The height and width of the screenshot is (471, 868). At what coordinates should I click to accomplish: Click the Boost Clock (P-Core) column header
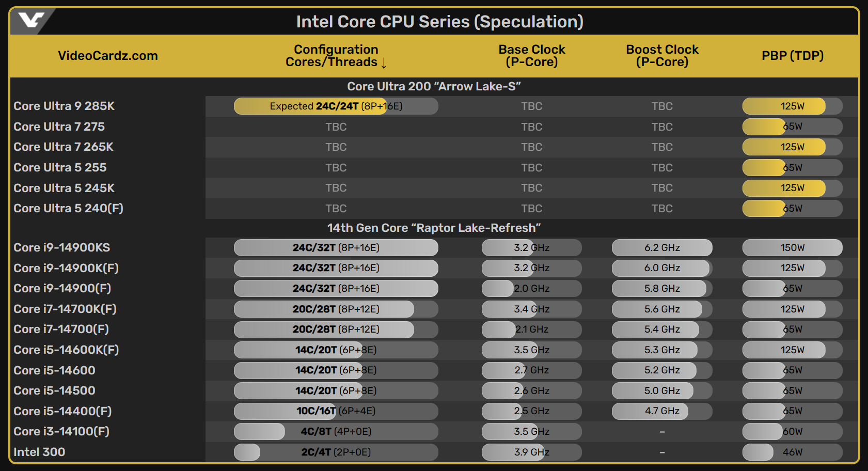click(x=662, y=56)
